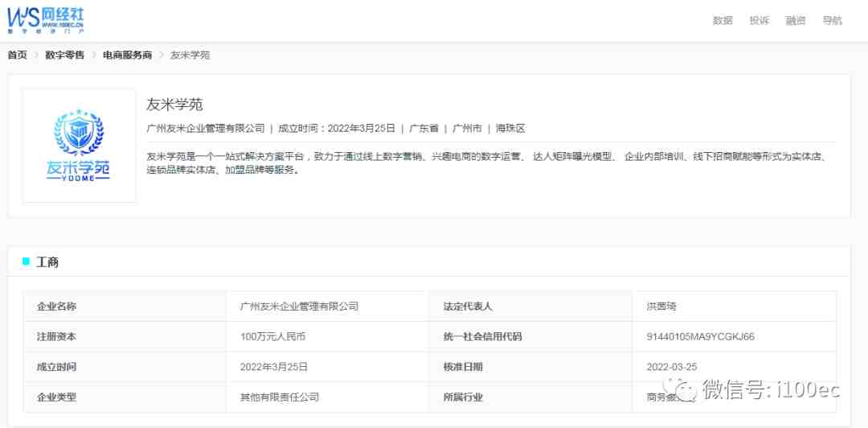Go to 首页 in the breadcrumb

(x=17, y=55)
